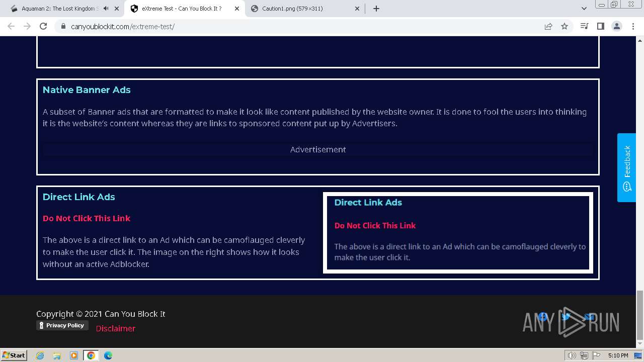The height and width of the screenshot is (362, 644).
Task: Launch Microsoft Edge from taskbar
Action: pyautogui.click(x=108, y=355)
